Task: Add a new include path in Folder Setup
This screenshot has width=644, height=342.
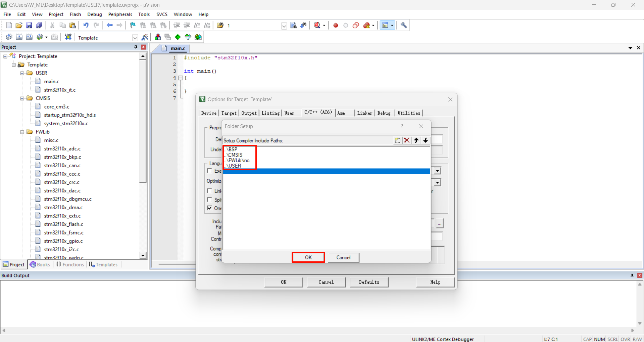Action: tap(397, 140)
